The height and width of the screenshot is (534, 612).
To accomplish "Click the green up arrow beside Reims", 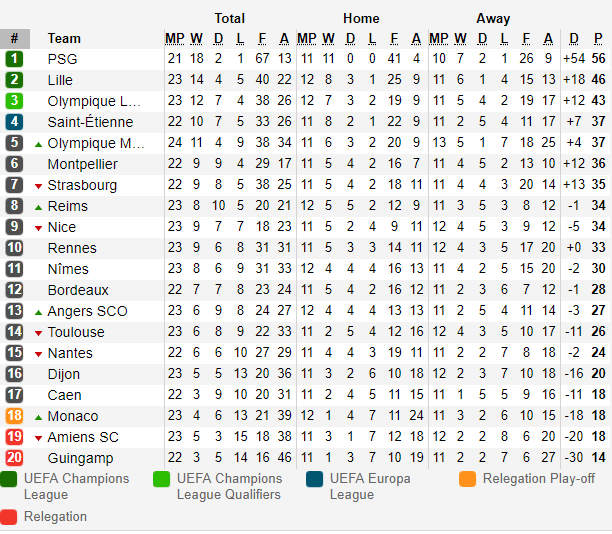I will pos(38,208).
